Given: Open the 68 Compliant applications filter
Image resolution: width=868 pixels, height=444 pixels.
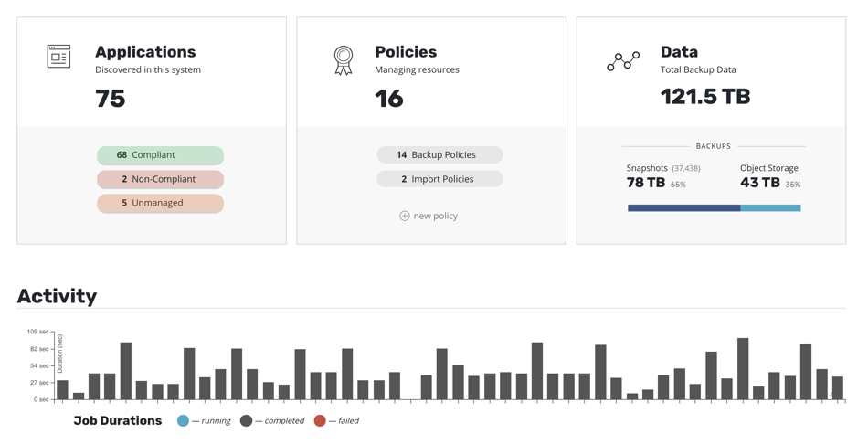Looking at the screenshot, I should tap(161, 155).
